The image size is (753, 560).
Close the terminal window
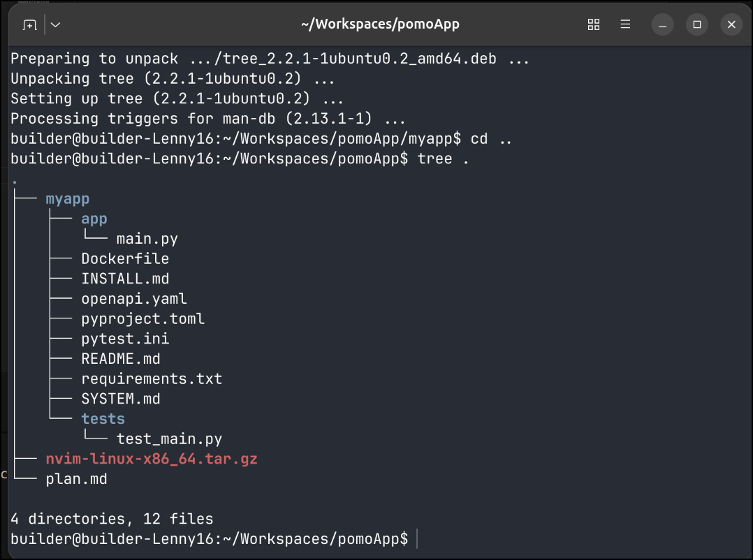(731, 25)
